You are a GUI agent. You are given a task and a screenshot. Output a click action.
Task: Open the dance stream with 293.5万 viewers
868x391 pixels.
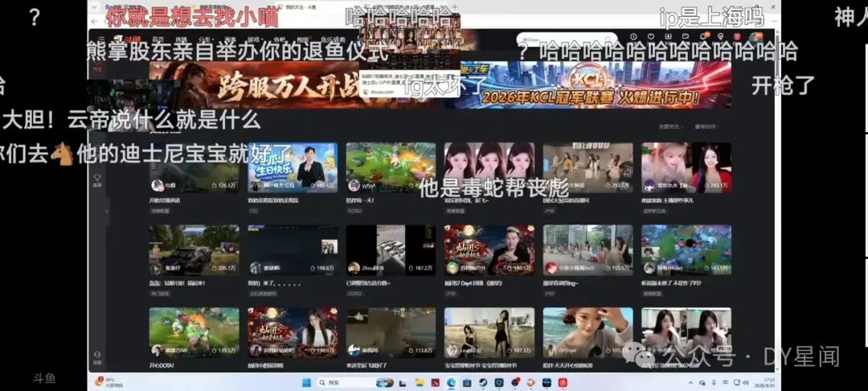(x=588, y=167)
